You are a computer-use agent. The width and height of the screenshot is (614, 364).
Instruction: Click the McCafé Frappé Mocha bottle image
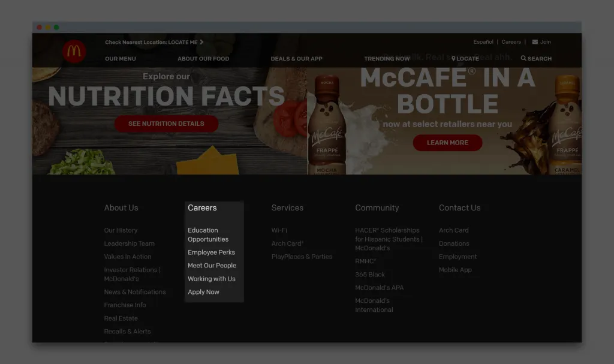coord(327,126)
